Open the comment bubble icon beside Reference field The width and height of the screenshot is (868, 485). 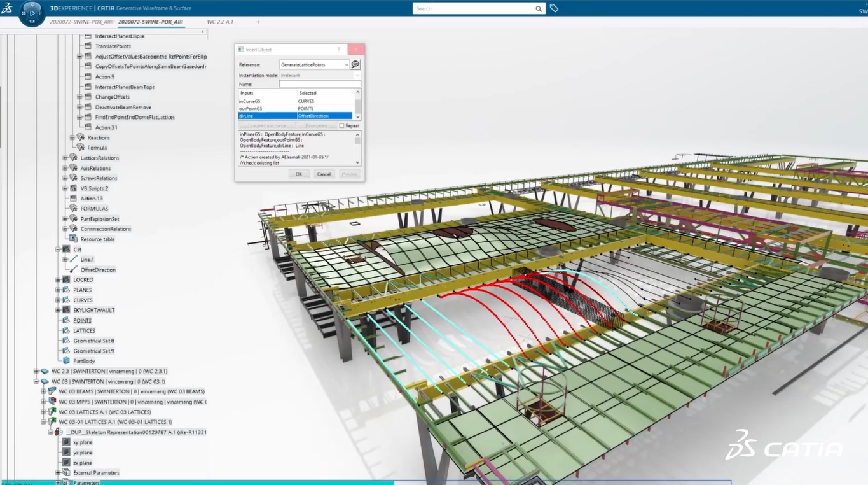354,64
